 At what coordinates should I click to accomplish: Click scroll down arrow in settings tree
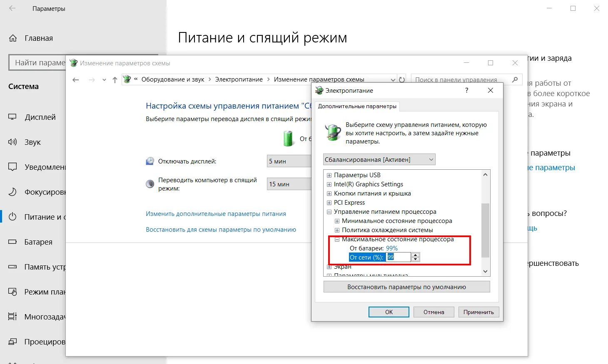(x=485, y=271)
